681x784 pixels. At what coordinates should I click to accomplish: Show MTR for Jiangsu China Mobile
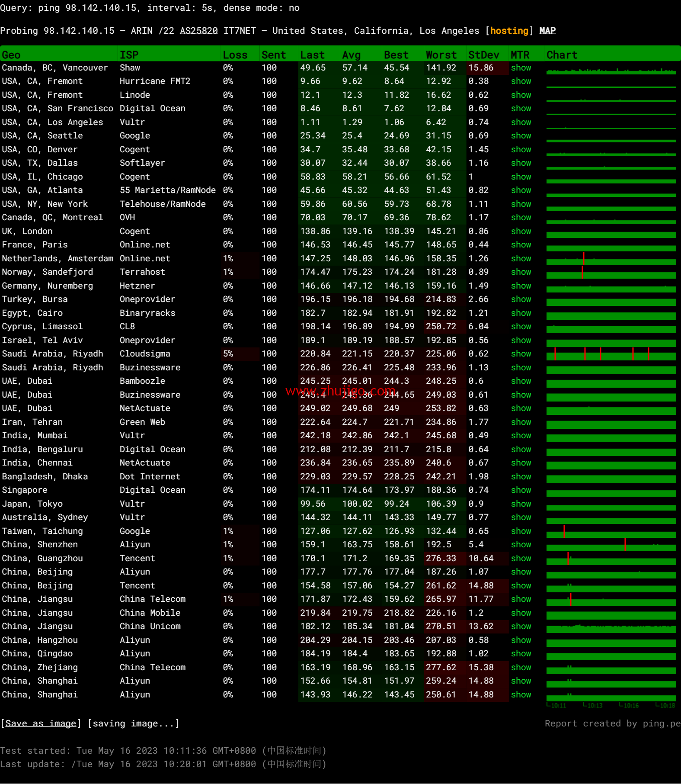tap(521, 613)
